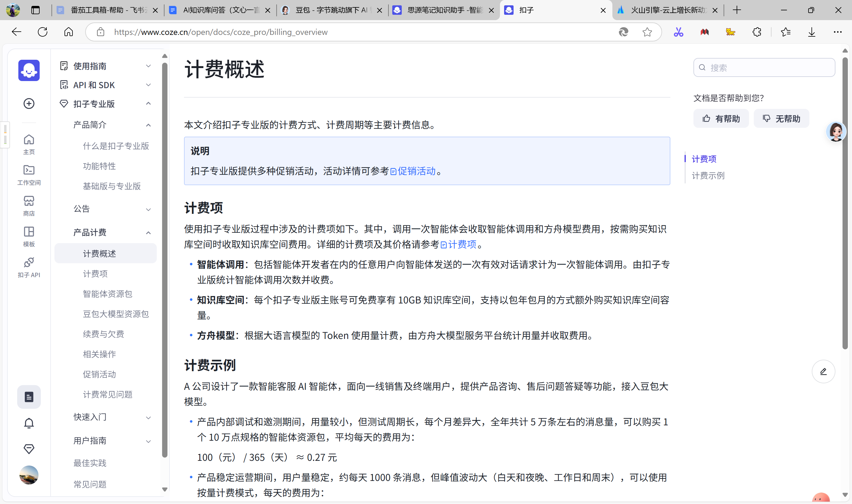This screenshot has height=504, width=852.
Task: Click the create plus icon in the sidebar
Action: 29,103
